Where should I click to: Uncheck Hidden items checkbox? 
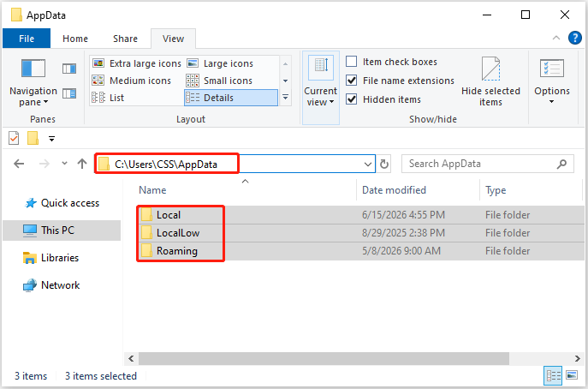click(x=352, y=99)
